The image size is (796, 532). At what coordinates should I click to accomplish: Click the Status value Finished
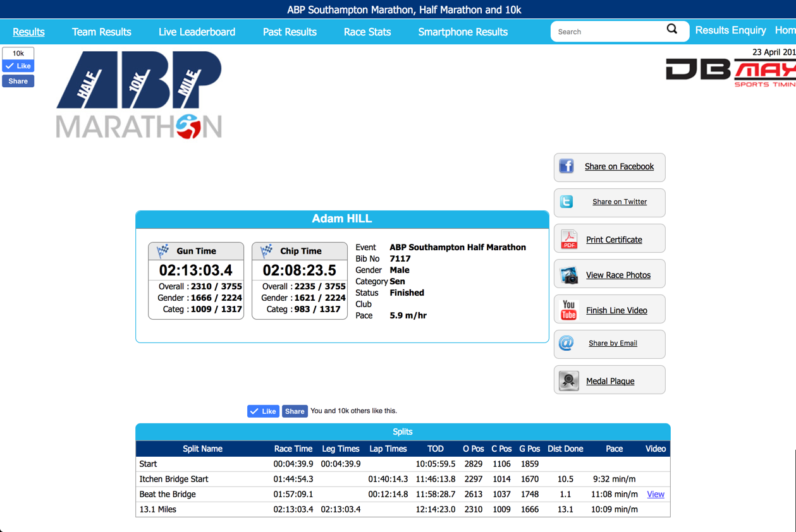407,293
